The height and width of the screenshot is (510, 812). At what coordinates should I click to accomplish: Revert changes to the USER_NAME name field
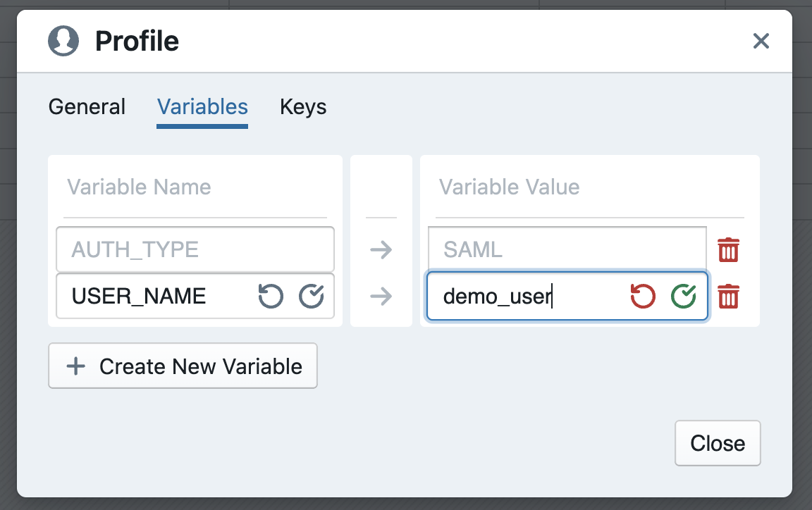(x=271, y=297)
